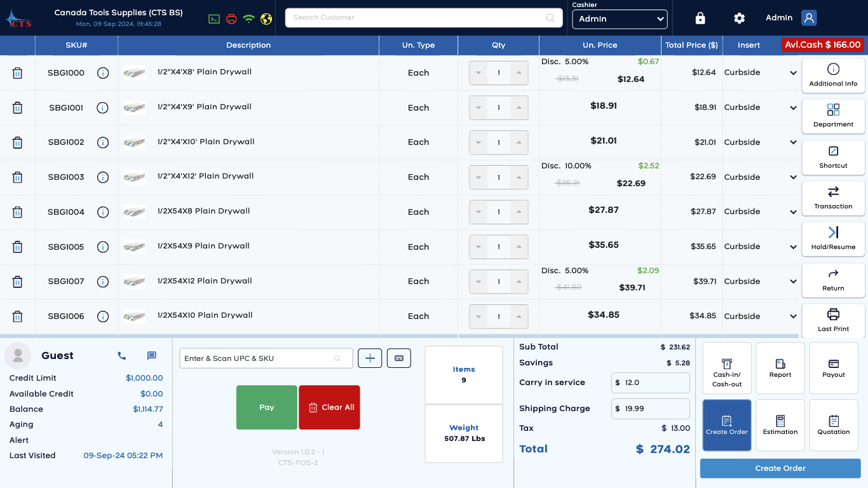The image size is (868, 488).
Task: Open the Quotation tool
Action: [x=833, y=425]
